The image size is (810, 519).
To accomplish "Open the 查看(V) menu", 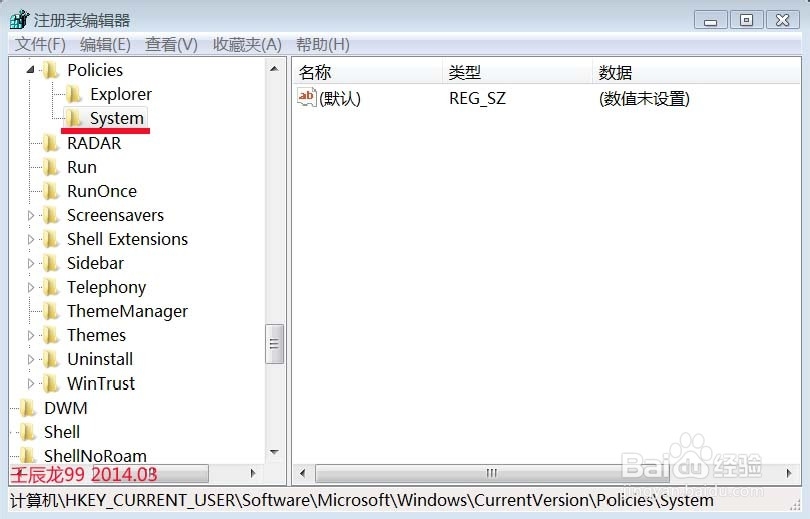I will 171,44.
